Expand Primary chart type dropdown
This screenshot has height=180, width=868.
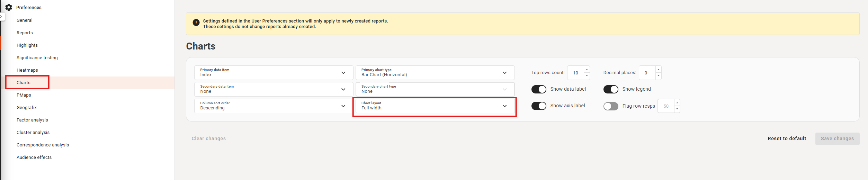(435, 73)
